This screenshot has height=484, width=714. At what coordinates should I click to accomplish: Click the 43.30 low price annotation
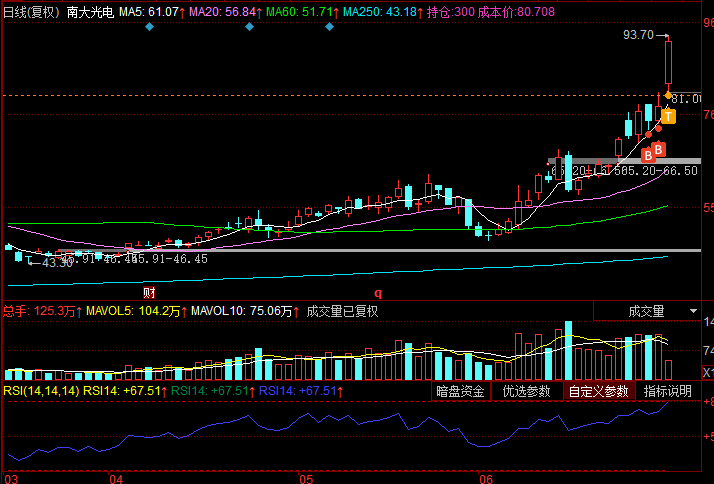(57, 263)
